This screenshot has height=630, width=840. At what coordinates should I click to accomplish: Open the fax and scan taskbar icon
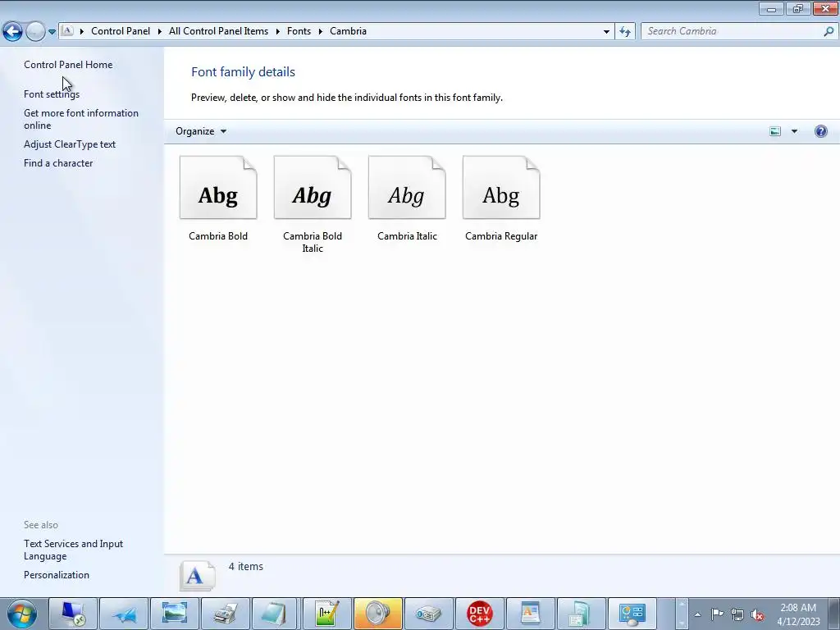226,614
